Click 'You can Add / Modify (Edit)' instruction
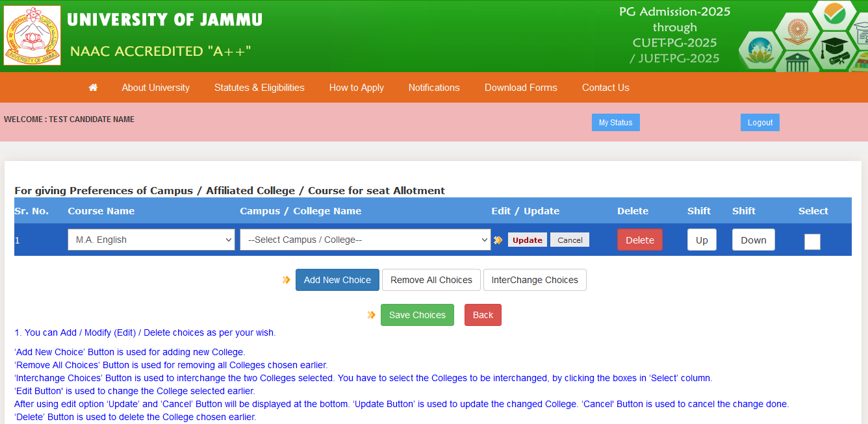The height and width of the screenshot is (424, 868). pyautogui.click(x=145, y=332)
